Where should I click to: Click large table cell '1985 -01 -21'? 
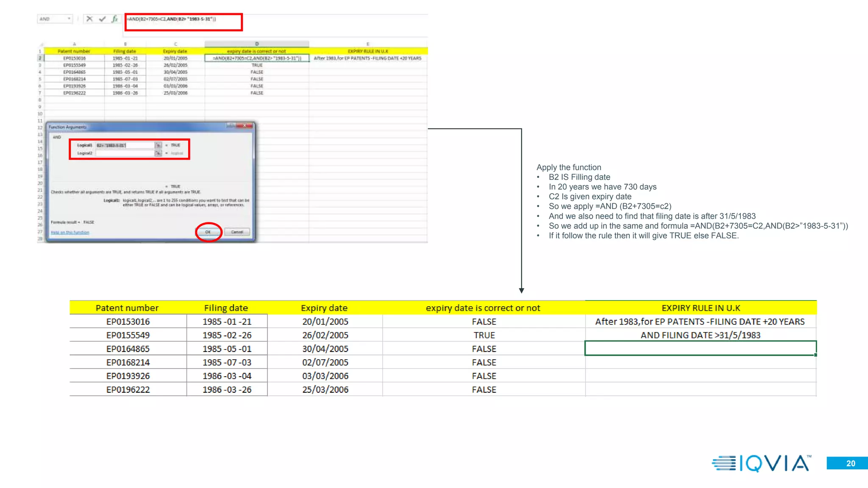[227, 322]
